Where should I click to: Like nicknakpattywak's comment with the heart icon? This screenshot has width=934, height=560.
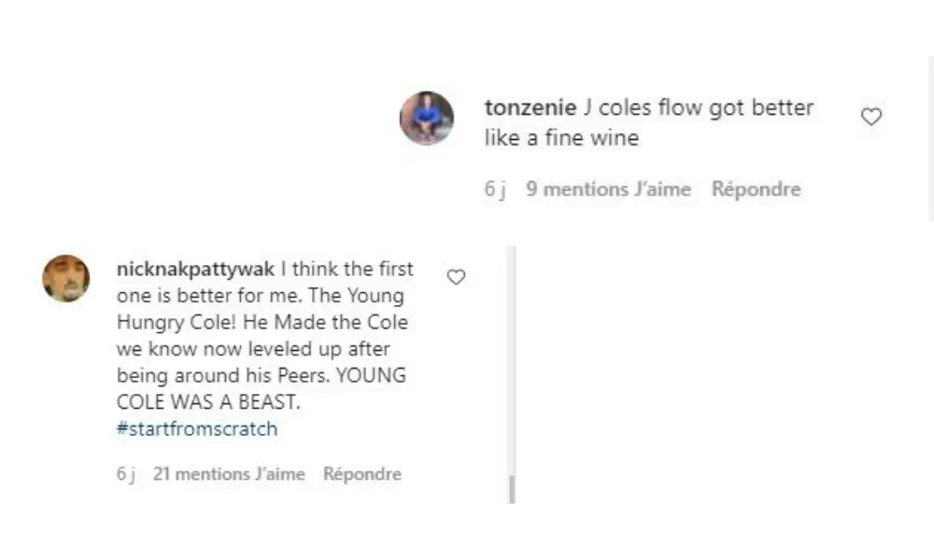click(x=456, y=277)
